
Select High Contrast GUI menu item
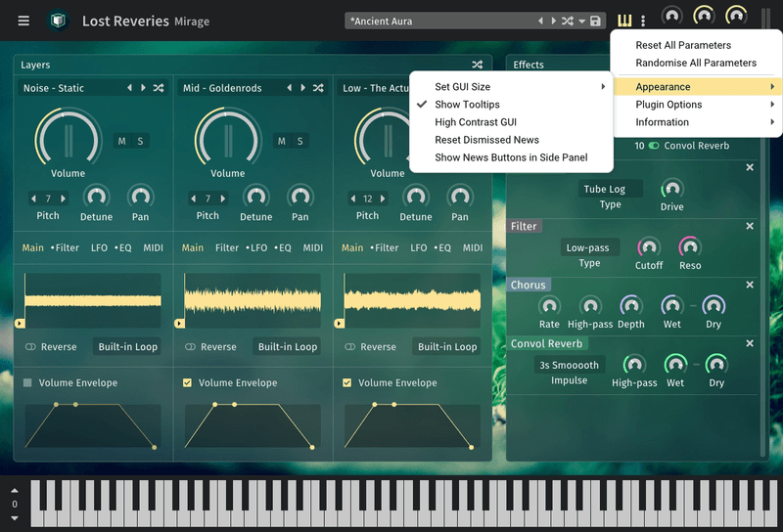click(476, 122)
